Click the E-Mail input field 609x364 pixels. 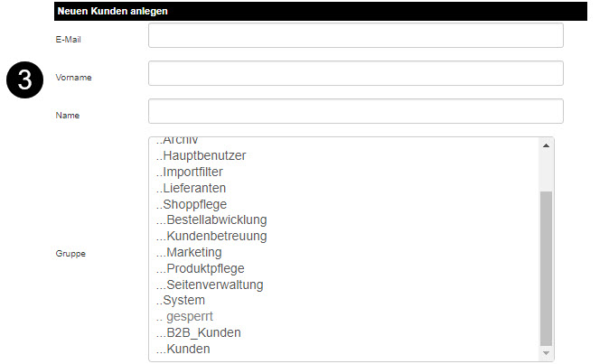click(355, 35)
